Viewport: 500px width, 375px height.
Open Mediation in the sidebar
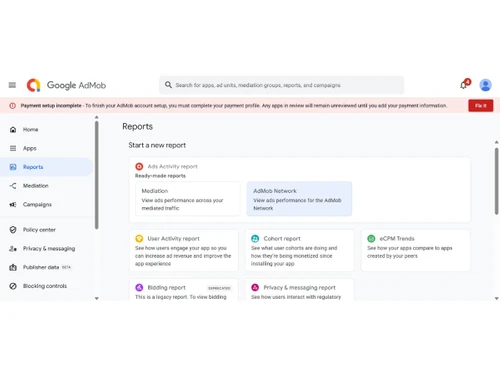click(x=47, y=186)
